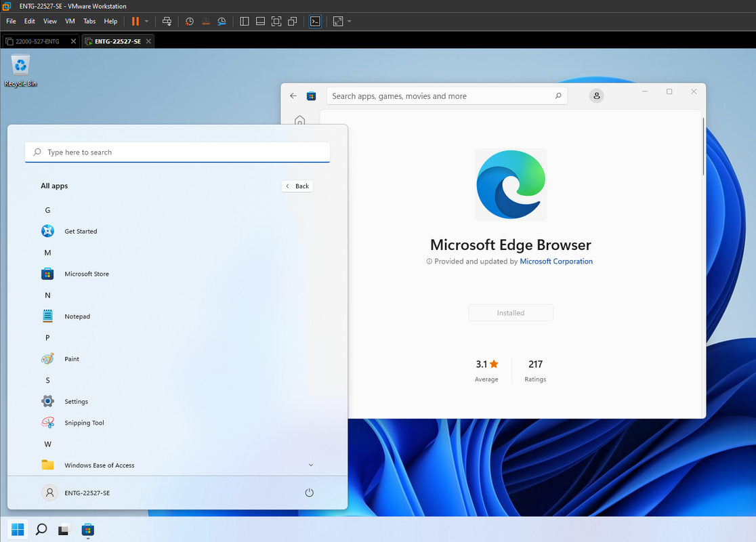Close the ENTG-22527-SE tab
The width and height of the screenshot is (756, 542).
[x=148, y=41]
